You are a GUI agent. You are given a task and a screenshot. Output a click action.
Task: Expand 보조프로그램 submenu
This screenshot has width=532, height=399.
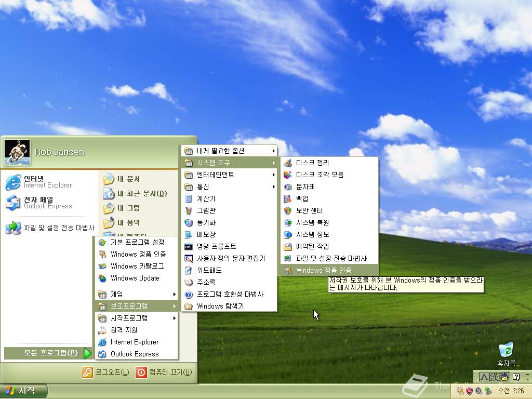(137, 306)
